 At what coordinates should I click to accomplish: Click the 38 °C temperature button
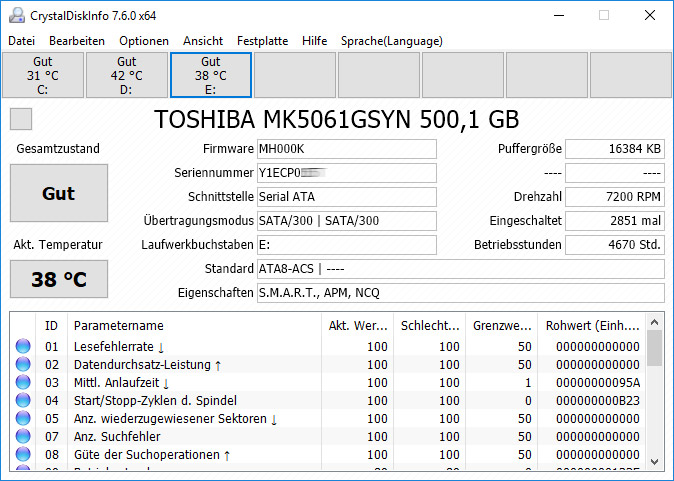59,279
